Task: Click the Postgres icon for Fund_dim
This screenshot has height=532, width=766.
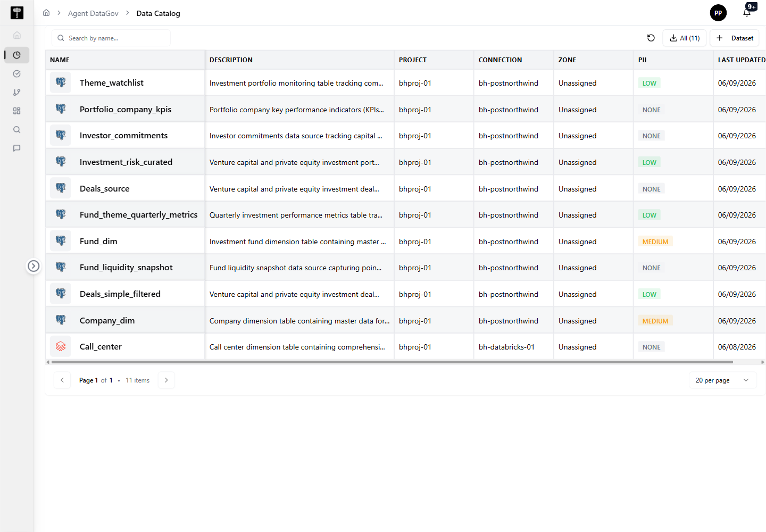Action: (61, 241)
